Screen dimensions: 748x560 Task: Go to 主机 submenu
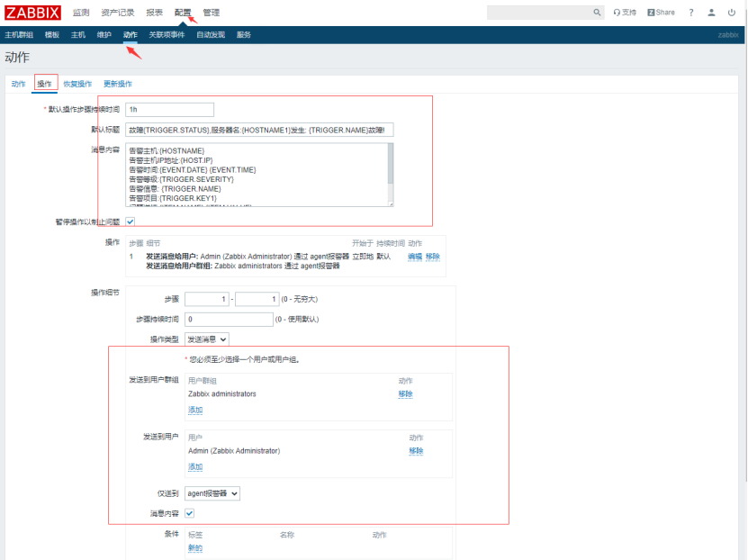pos(77,35)
